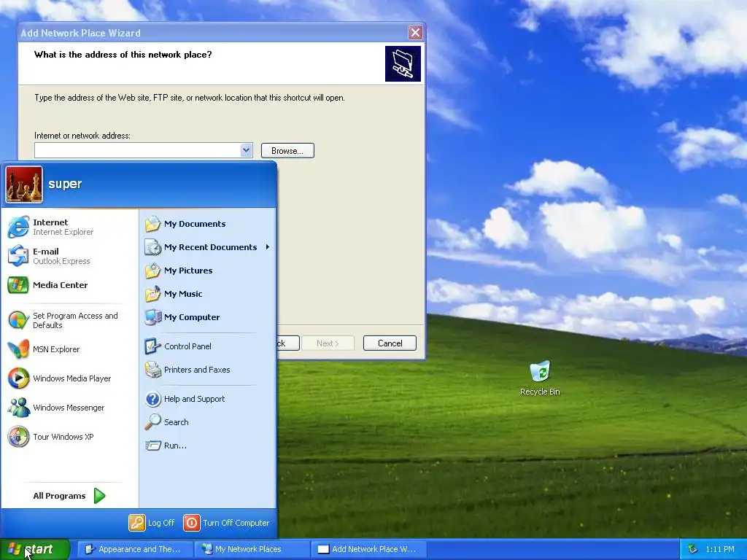
Task: Click the Log Off key icon
Action: click(136, 523)
